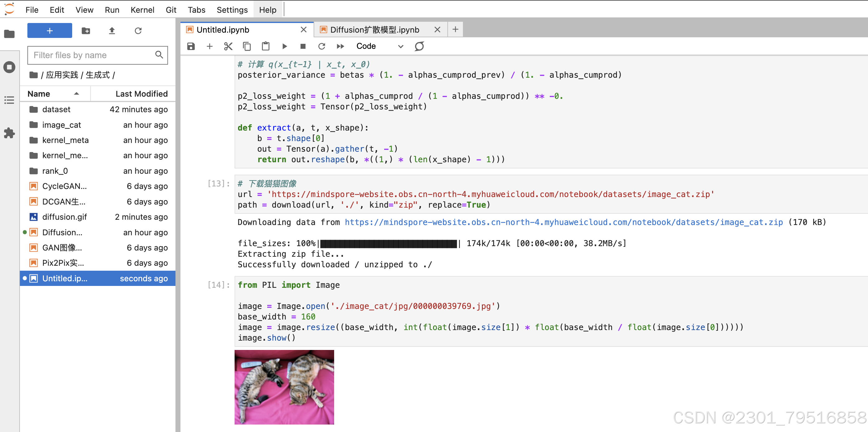Interrupt the kernel with the stop icon

[x=303, y=46]
